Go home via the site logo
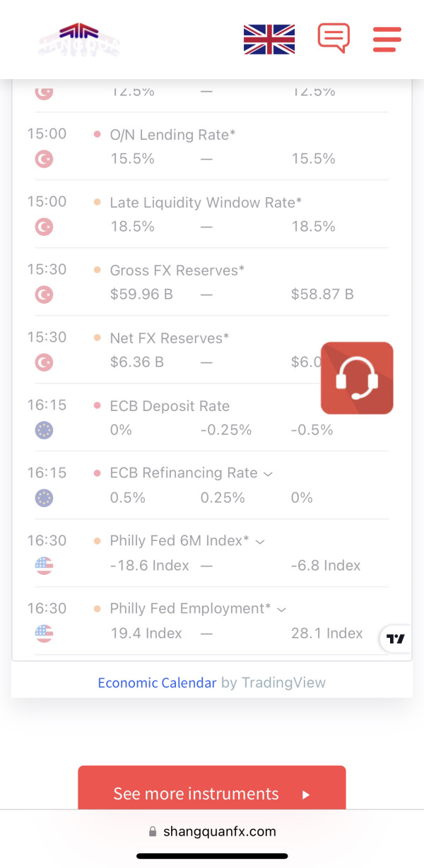The height and width of the screenshot is (868, 424). coord(79,39)
